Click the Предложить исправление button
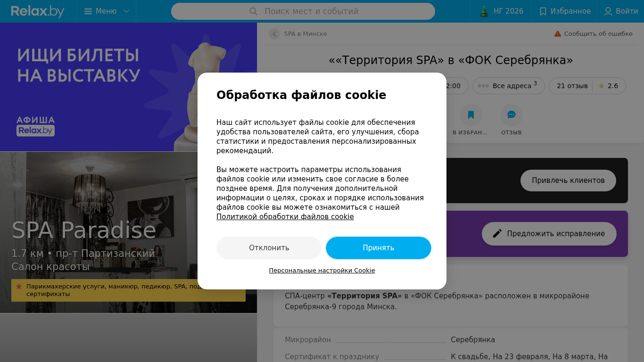 pos(549,234)
